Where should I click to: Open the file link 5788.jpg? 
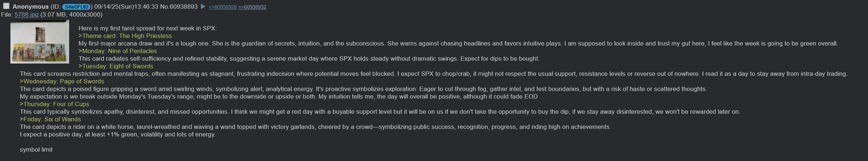[x=26, y=14]
